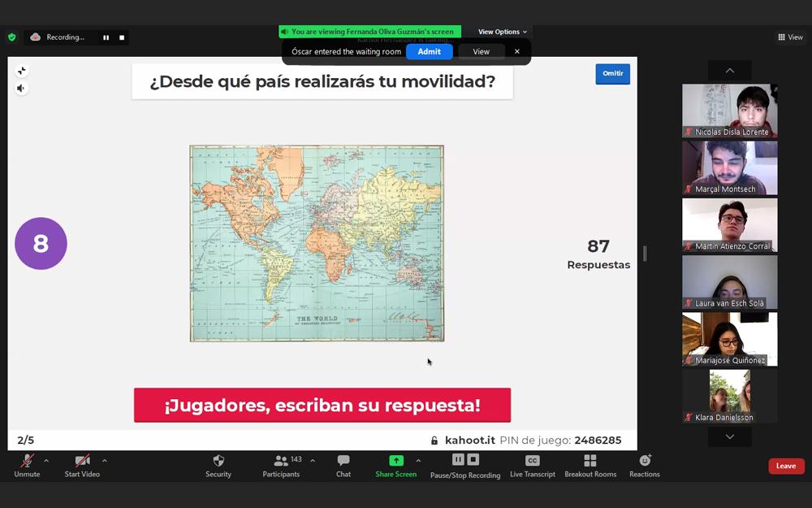Pause the recording in the bottom toolbar
Image resolution: width=812 pixels, height=508 pixels.
(458, 459)
